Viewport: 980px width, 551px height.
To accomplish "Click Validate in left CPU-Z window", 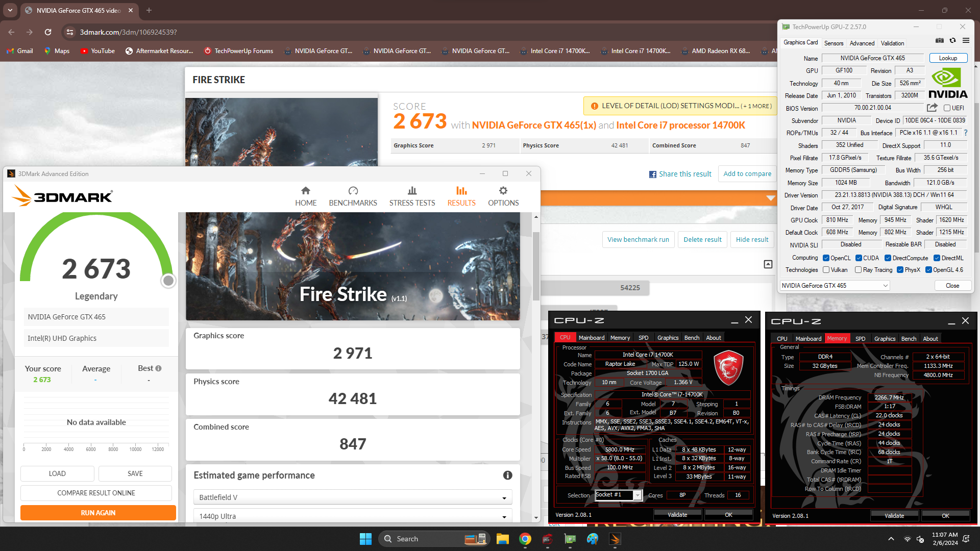I will (x=677, y=515).
